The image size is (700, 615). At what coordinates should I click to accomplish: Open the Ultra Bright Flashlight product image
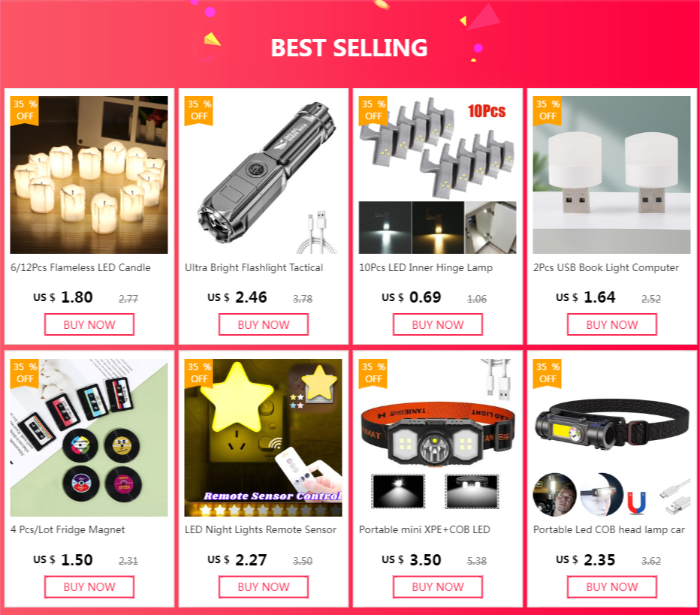click(x=264, y=175)
